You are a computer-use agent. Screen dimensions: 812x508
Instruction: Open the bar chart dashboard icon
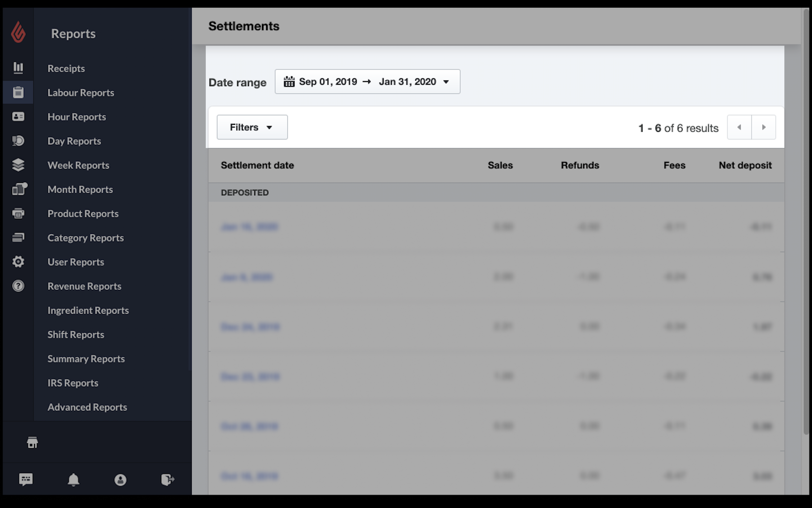(18, 68)
